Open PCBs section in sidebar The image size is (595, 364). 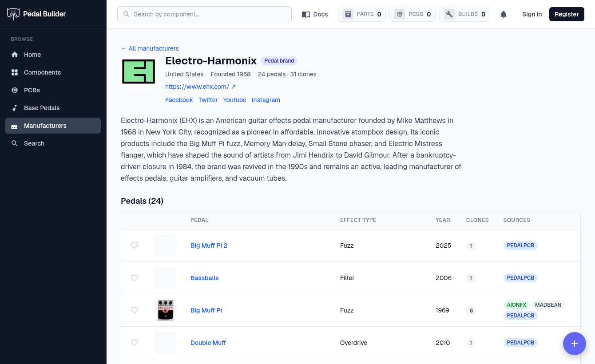pos(53,90)
